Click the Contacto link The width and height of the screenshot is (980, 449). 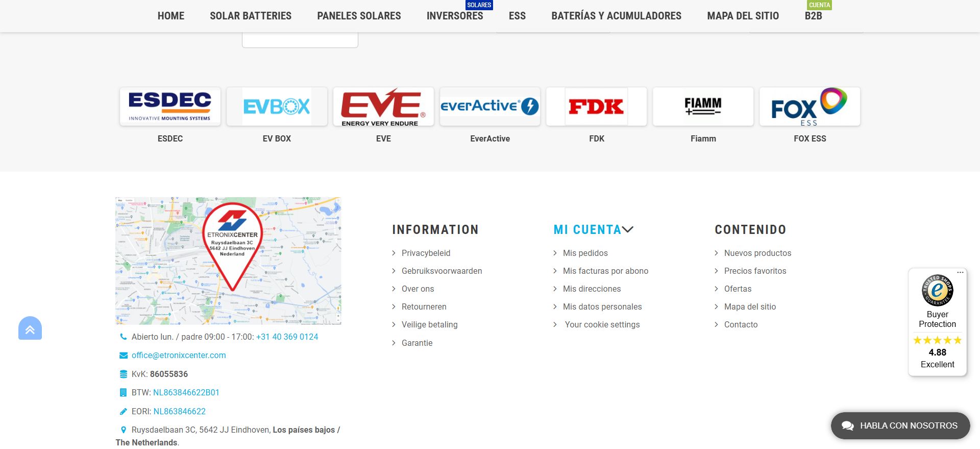741,325
